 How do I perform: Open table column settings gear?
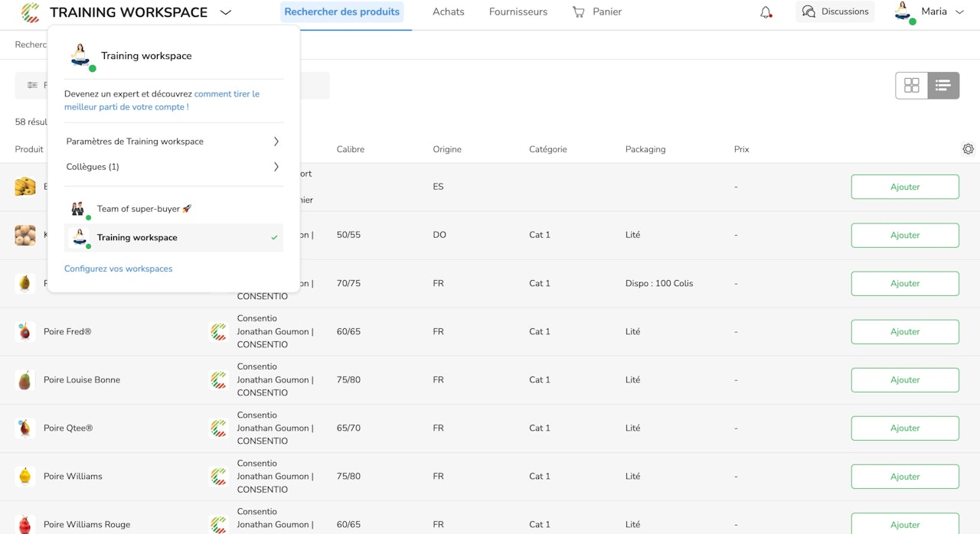pos(968,149)
